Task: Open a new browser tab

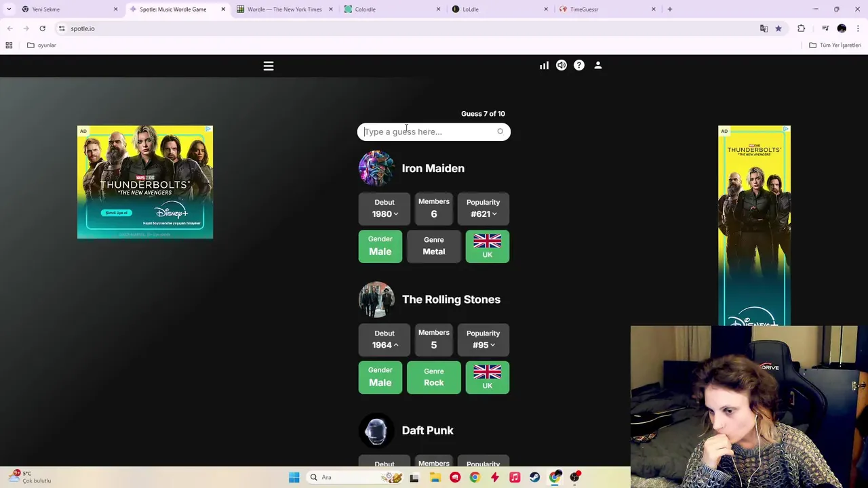Action: pyautogui.click(x=670, y=9)
